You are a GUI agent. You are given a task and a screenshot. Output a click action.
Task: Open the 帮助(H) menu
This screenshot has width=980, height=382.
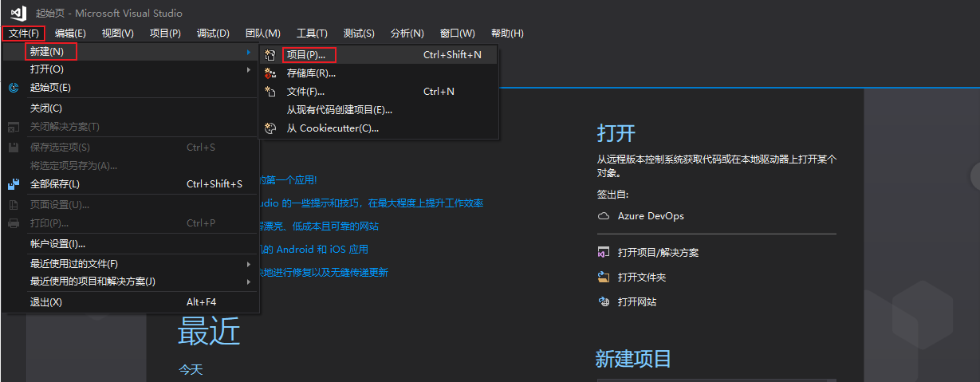click(x=507, y=33)
